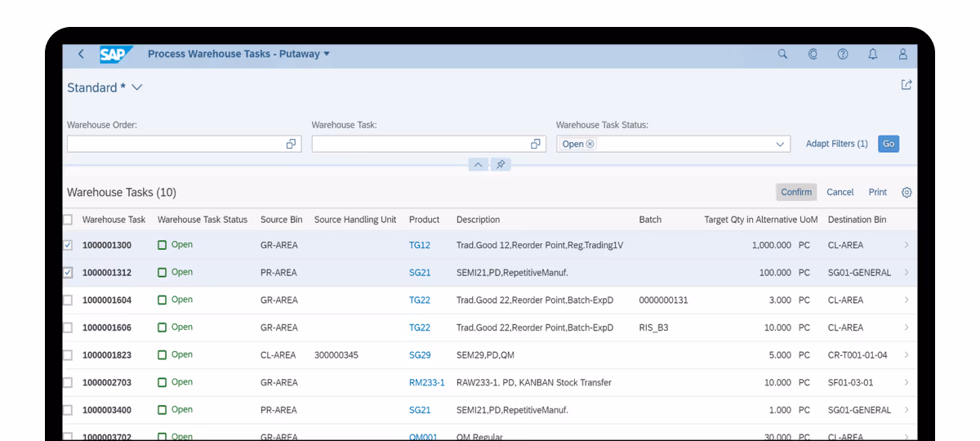
Task: Open value help for Warehouse Task
Action: [x=536, y=144]
